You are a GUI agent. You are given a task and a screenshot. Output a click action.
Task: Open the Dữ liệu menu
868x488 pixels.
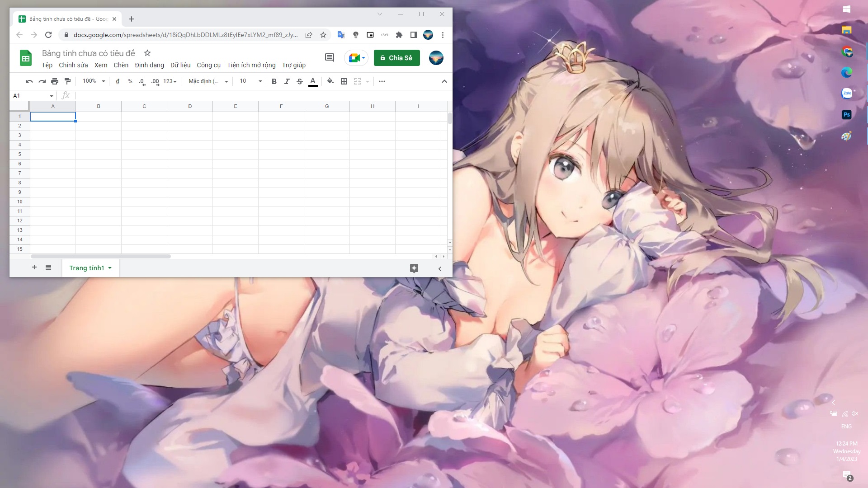[180, 65]
